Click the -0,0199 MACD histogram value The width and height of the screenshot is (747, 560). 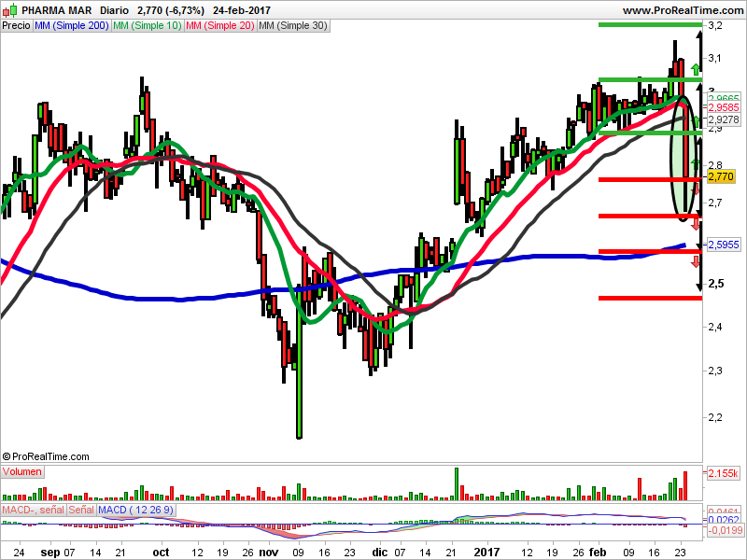pyautogui.click(x=726, y=530)
